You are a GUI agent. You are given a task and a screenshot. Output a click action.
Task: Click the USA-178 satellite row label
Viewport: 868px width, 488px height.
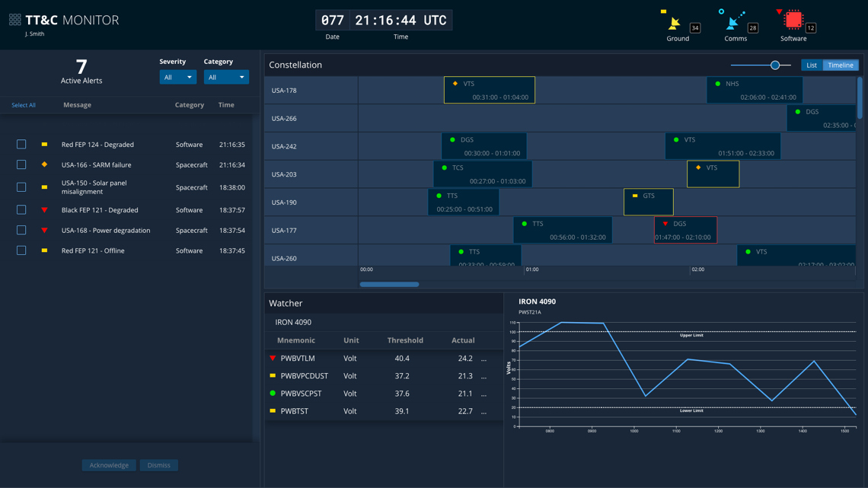click(x=284, y=90)
